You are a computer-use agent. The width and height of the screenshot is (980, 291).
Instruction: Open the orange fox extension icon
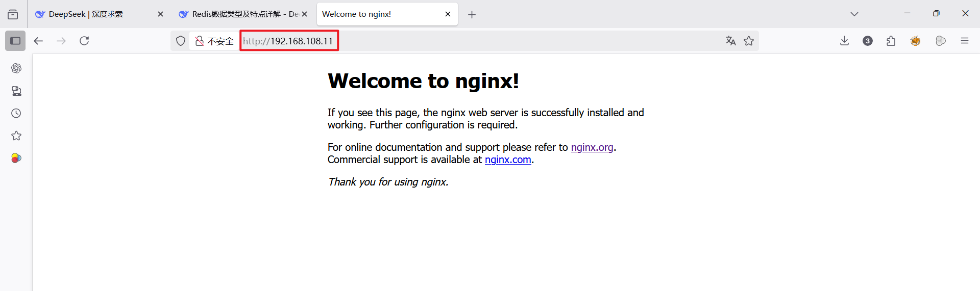point(915,41)
